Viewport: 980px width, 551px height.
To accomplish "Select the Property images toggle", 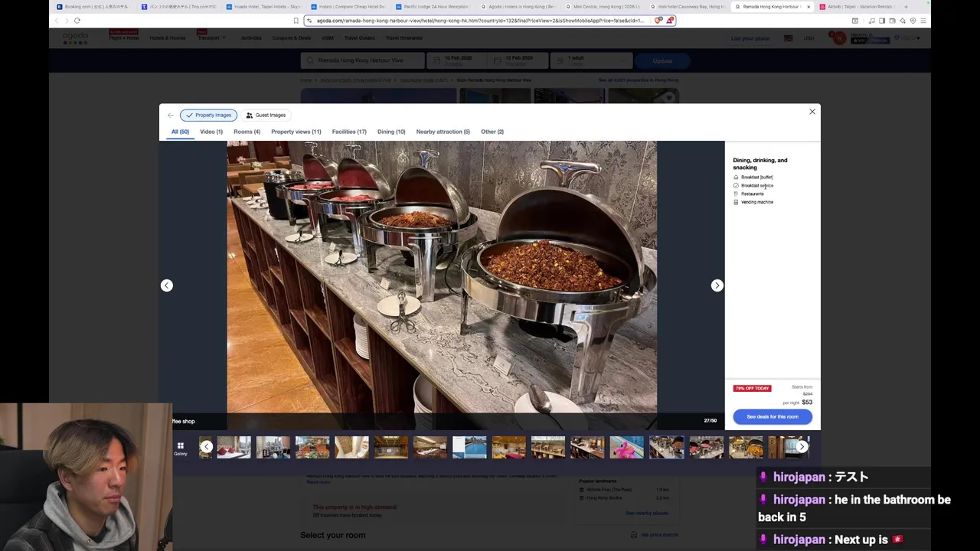I will [x=208, y=116].
